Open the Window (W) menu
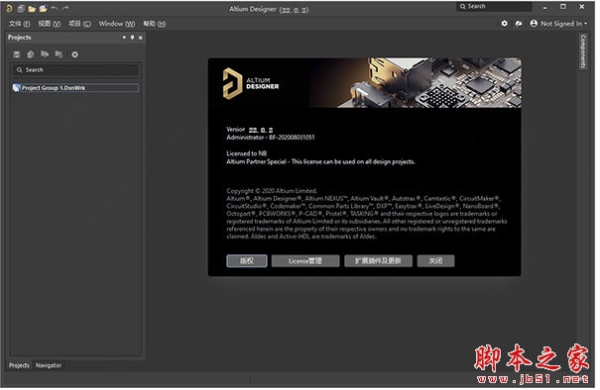600x390 pixels. (x=117, y=24)
